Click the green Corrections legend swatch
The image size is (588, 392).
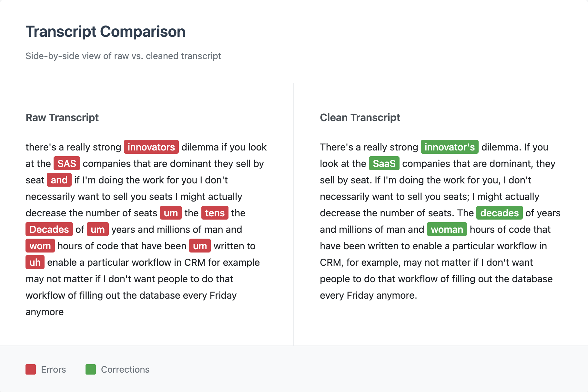pyautogui.click(x=91, y=369)
